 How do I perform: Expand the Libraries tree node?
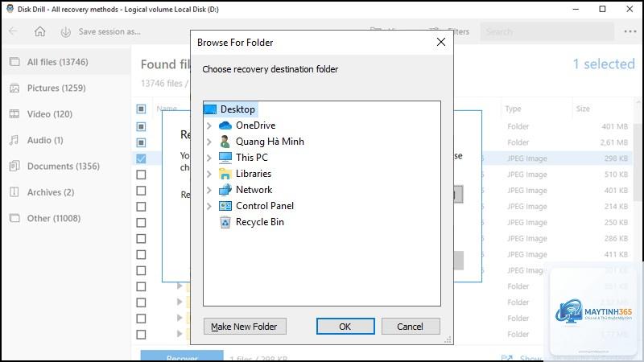(209, 174)
